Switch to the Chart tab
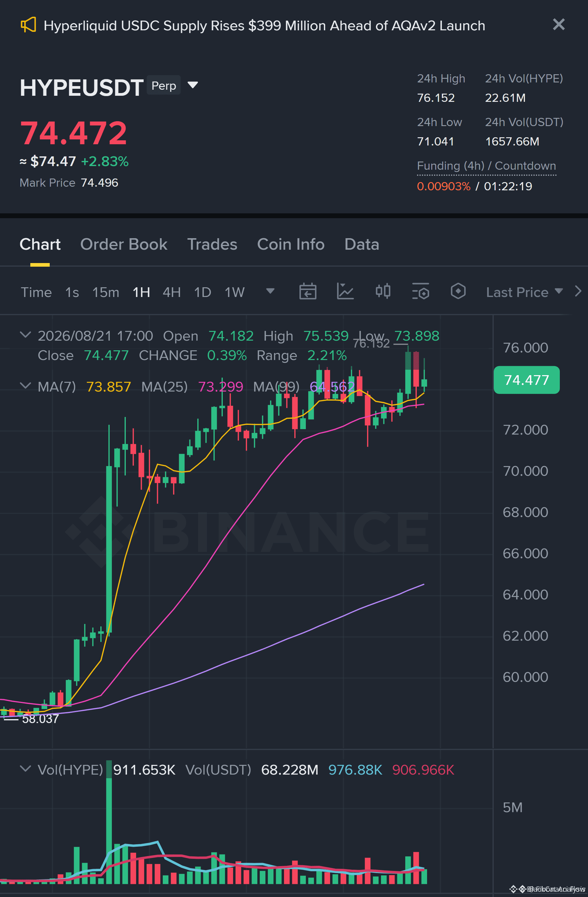This screenshot has height=897, width=588. click(40, 244)
